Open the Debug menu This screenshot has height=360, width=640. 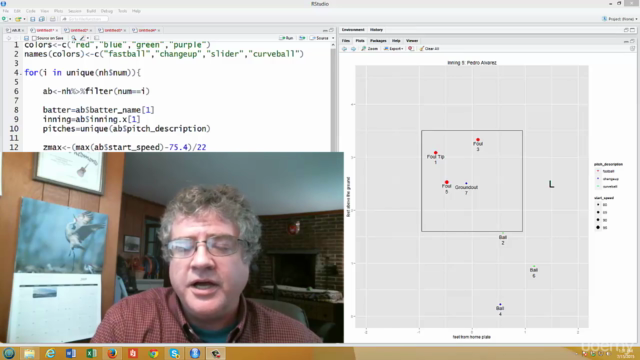point(107,11)
